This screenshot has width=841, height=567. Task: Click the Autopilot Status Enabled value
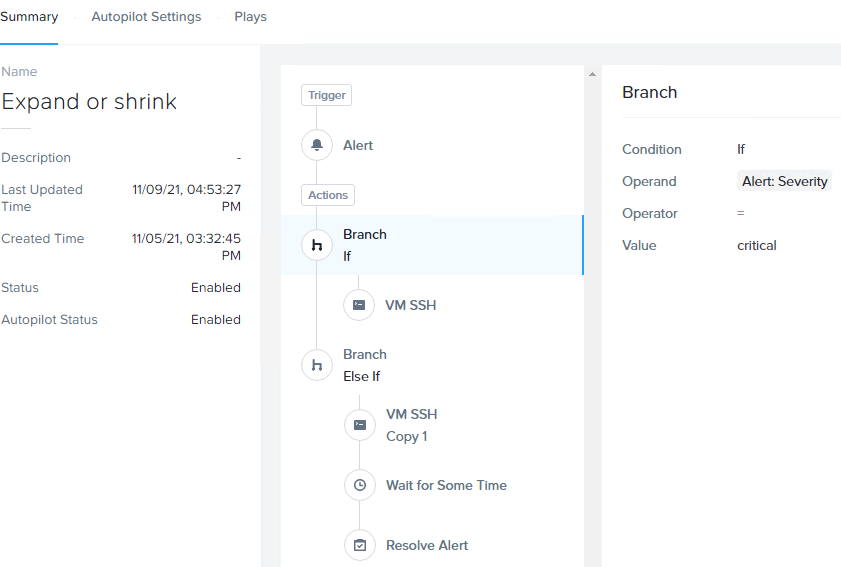(216, 320)
